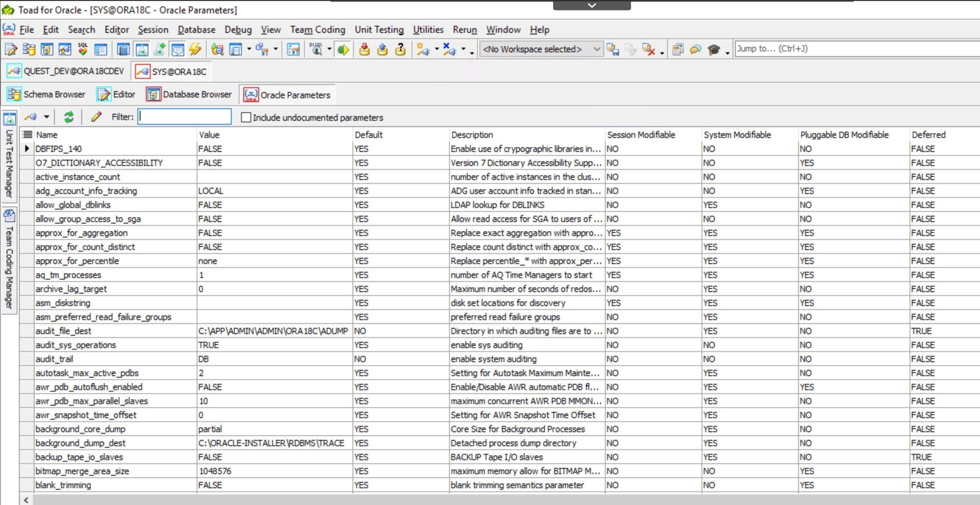Click the Rerun menu item
980x505 pixels.
(465, 29)
